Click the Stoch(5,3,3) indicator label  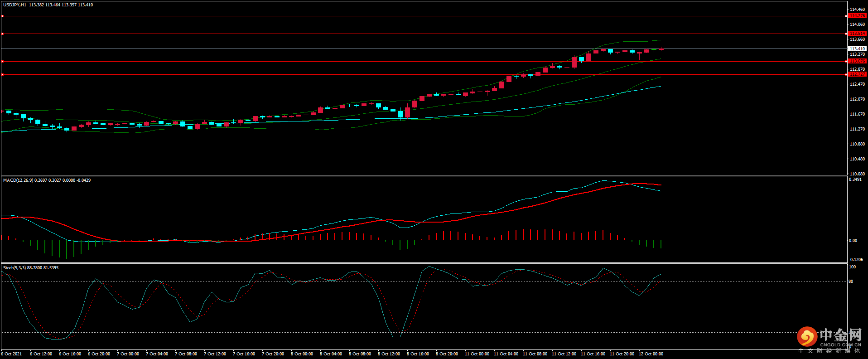coord(14,268)
